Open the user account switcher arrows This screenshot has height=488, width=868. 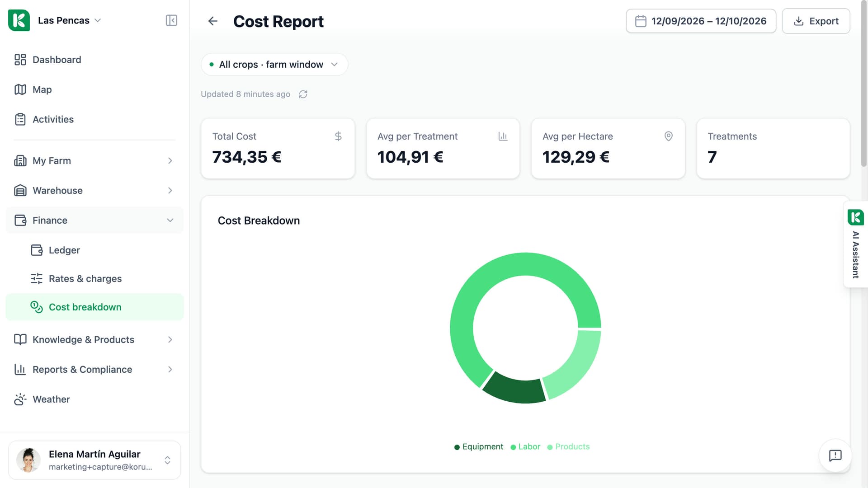167,460
